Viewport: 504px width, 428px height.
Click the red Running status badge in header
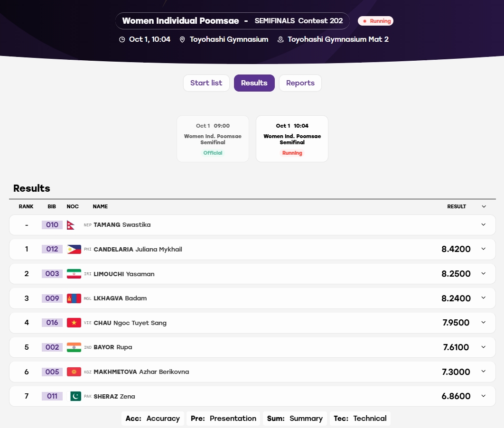click(x=375, y=21)
